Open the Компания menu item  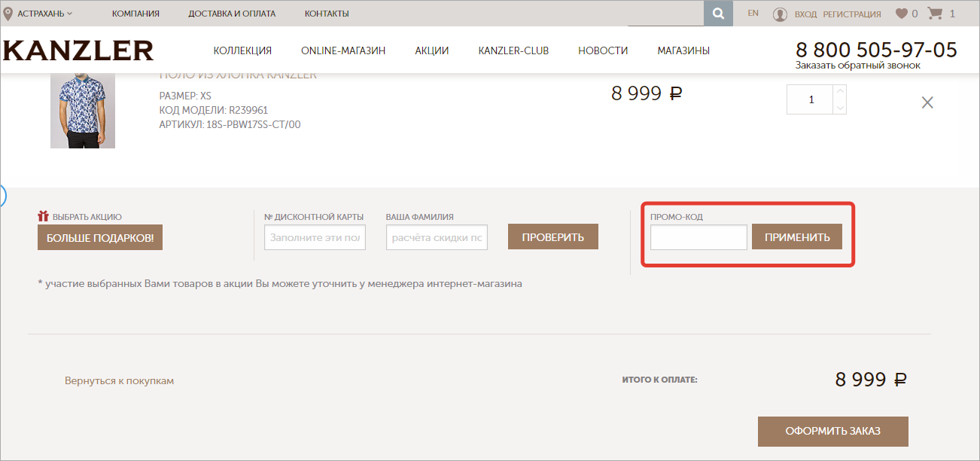pyautogui.click(x=135, y=14)
